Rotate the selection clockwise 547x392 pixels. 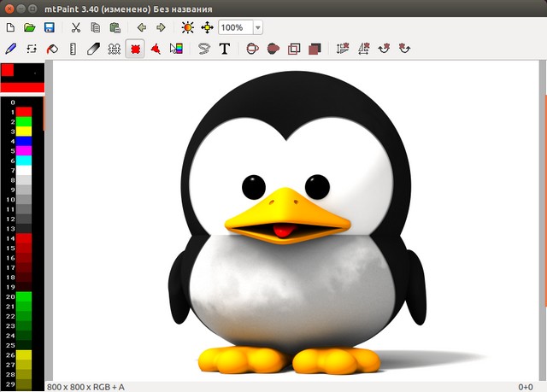click(384, 49)
